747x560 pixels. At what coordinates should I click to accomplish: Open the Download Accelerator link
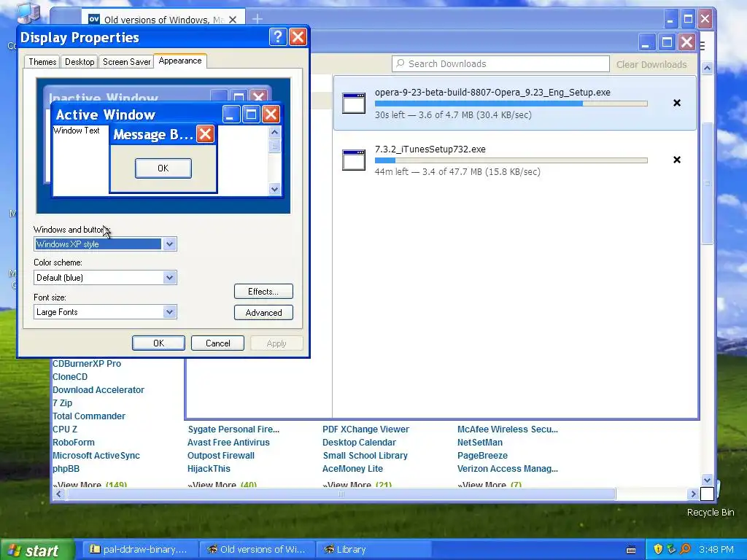98,390
